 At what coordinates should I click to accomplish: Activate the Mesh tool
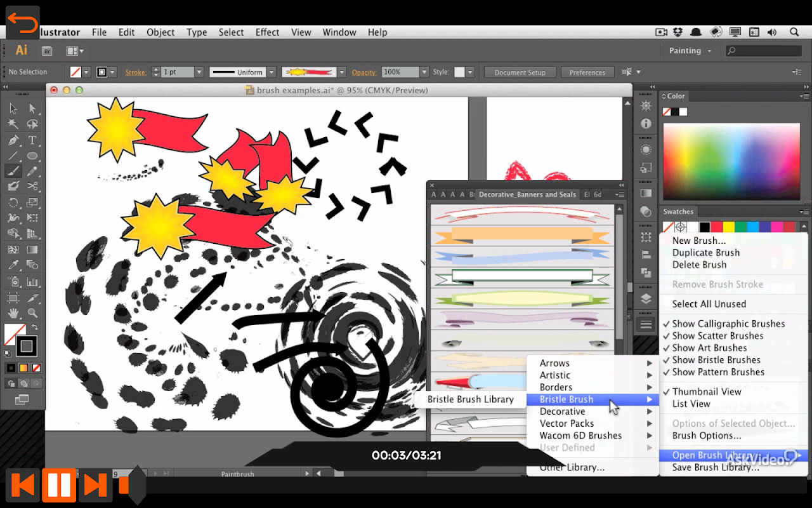pos(13,250)
